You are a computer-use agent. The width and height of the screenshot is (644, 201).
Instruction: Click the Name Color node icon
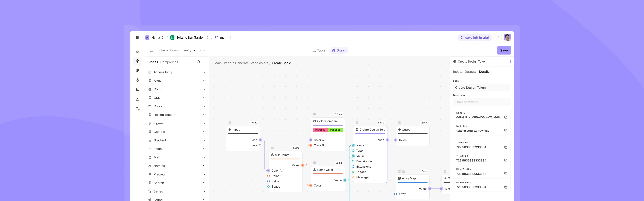314,170
